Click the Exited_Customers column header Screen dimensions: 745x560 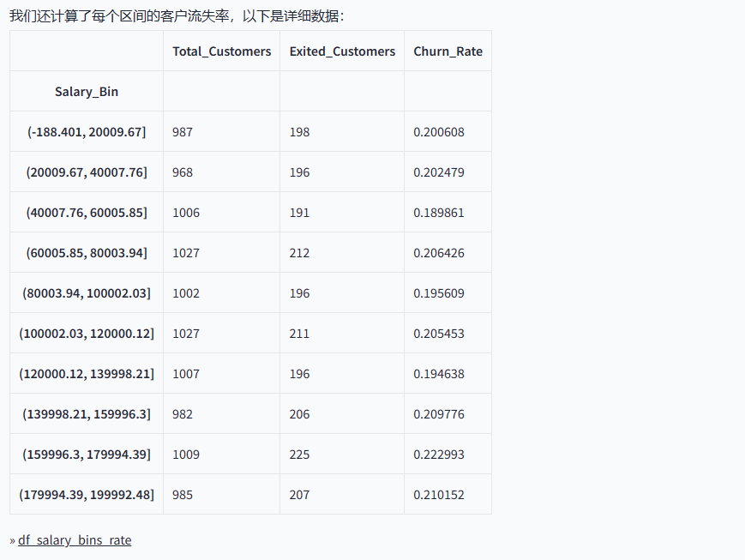[x=342, y=51]
